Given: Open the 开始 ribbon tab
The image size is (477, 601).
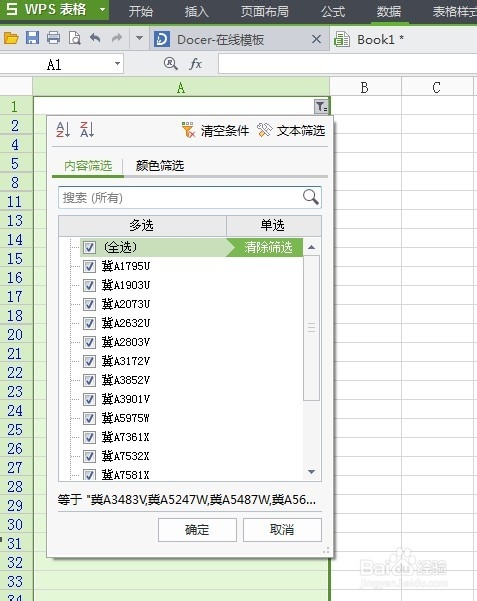Looking at the screenshot, I should point(140,11).
